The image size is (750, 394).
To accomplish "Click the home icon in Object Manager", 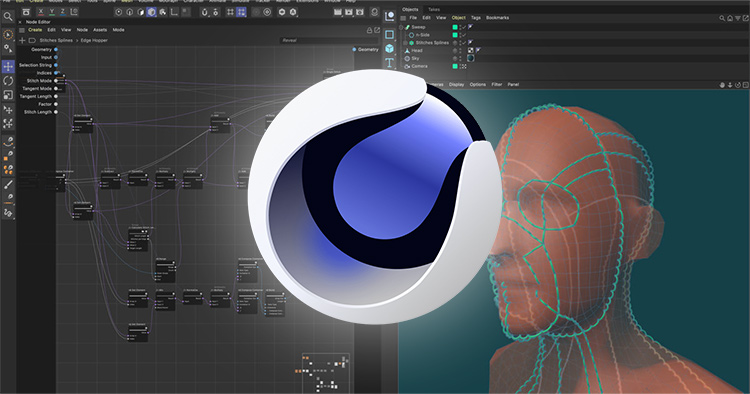I will point(730,18).
